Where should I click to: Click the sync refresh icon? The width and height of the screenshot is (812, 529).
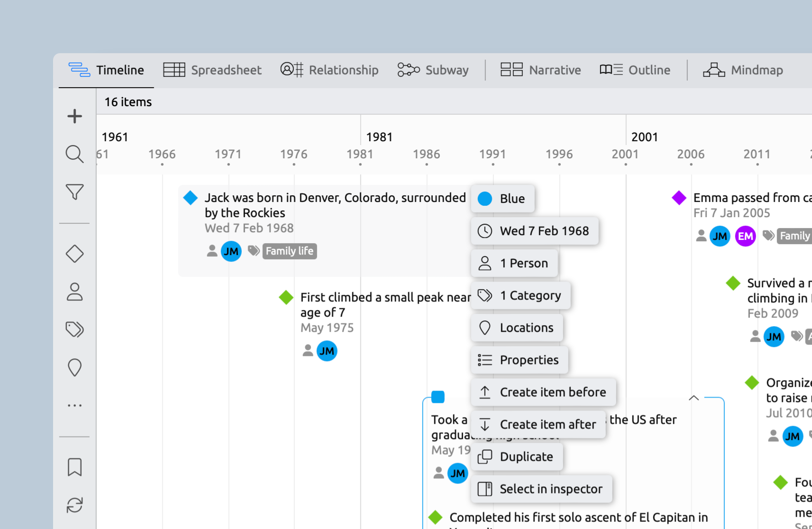coord(74,505)
